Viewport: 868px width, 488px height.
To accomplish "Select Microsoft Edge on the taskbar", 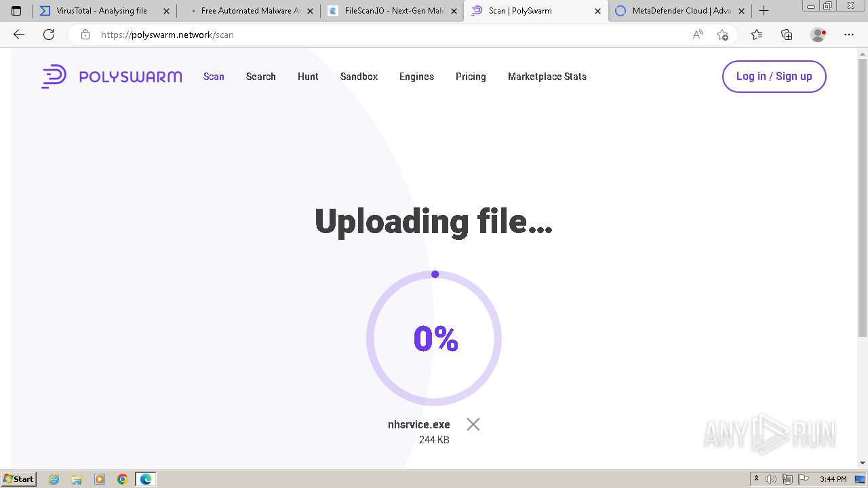I will point(146,479).
